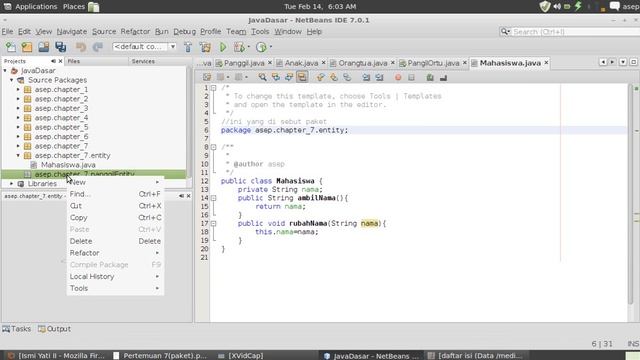Click the New File toolbar icon
640x360 pixels.
click(x=11, y=47)
